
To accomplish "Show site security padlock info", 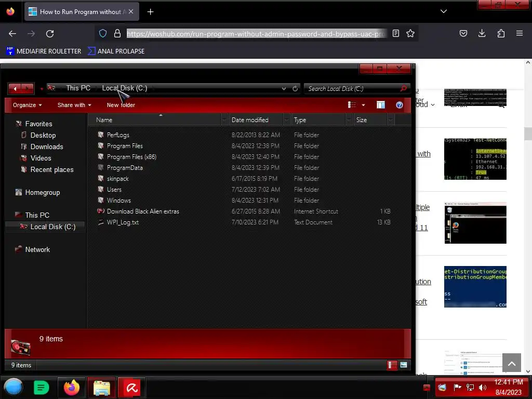I will pos(117,33).
